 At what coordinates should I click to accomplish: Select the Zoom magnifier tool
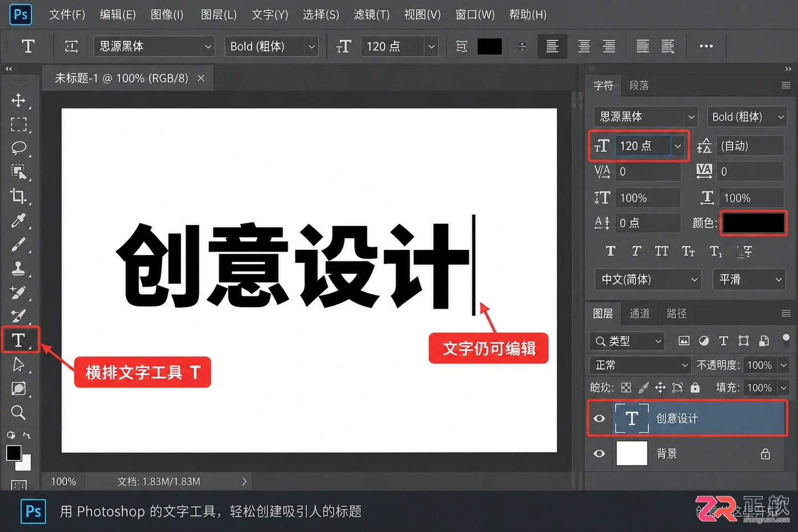coord(18,412)
